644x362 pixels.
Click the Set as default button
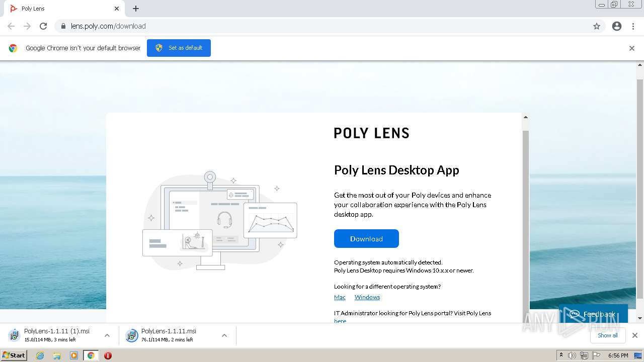click(179, 48)
